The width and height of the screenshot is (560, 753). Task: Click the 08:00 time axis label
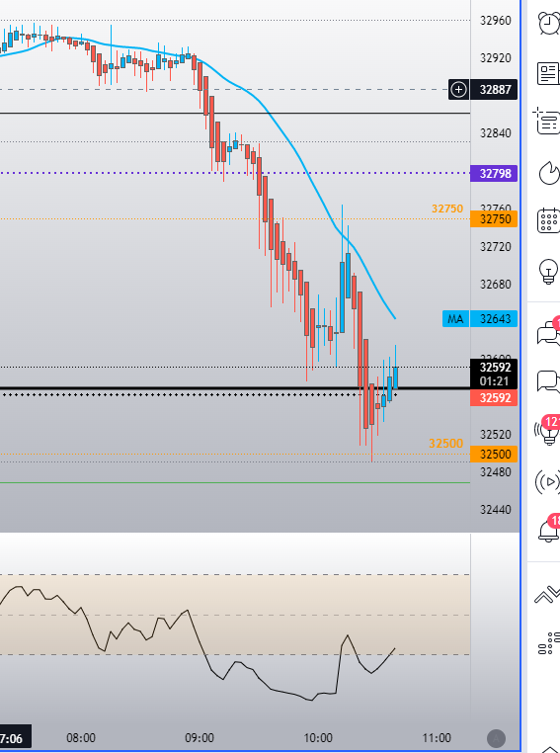coord(81,737)
